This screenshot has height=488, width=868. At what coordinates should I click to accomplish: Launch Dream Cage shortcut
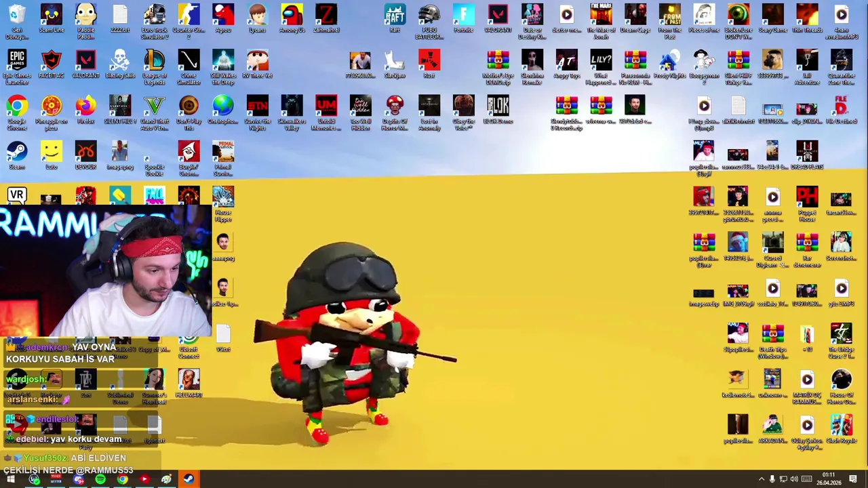click(x=635, y=19)
